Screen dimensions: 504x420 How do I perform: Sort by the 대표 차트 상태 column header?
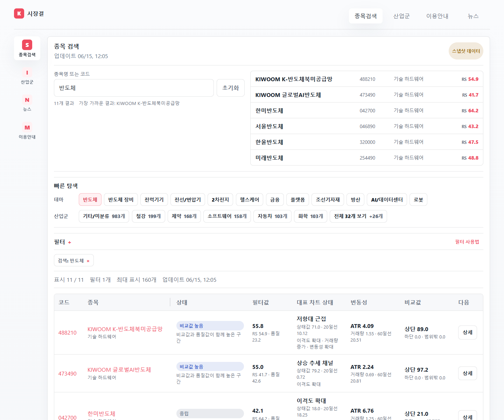[315, 302]
